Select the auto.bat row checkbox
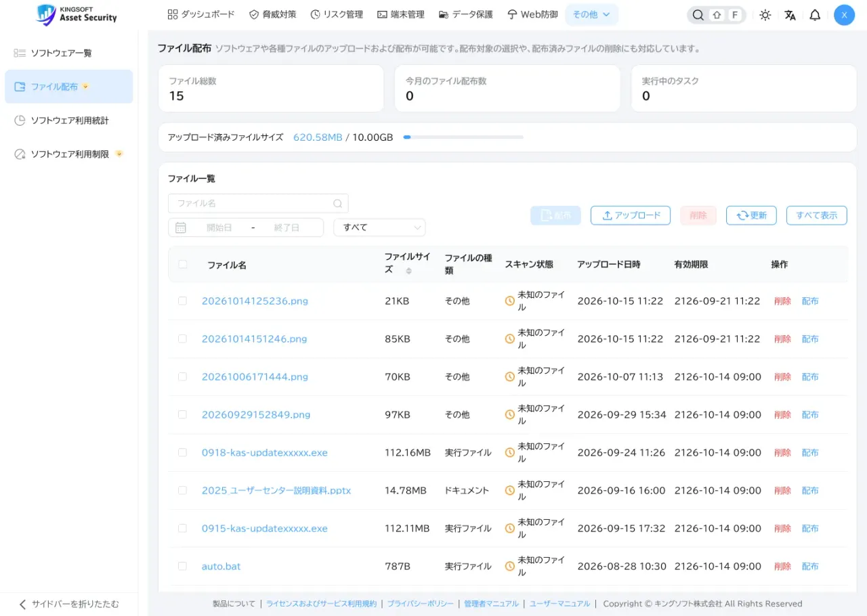 coord(182,566)
